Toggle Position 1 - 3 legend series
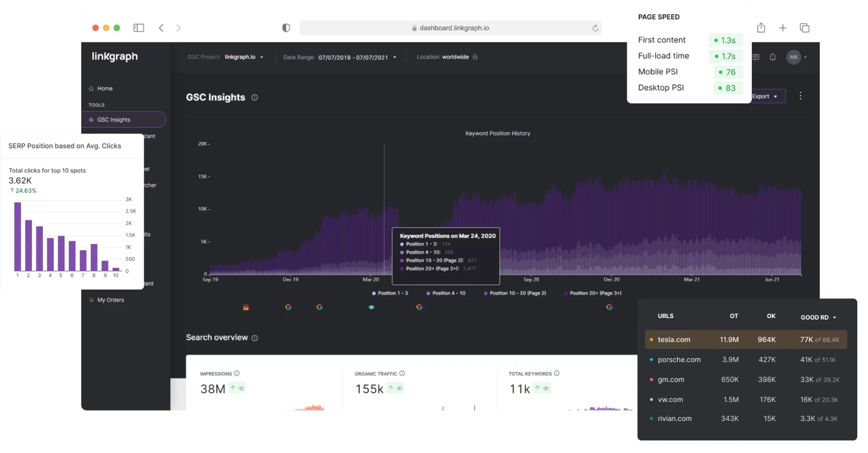 point(390,293)
